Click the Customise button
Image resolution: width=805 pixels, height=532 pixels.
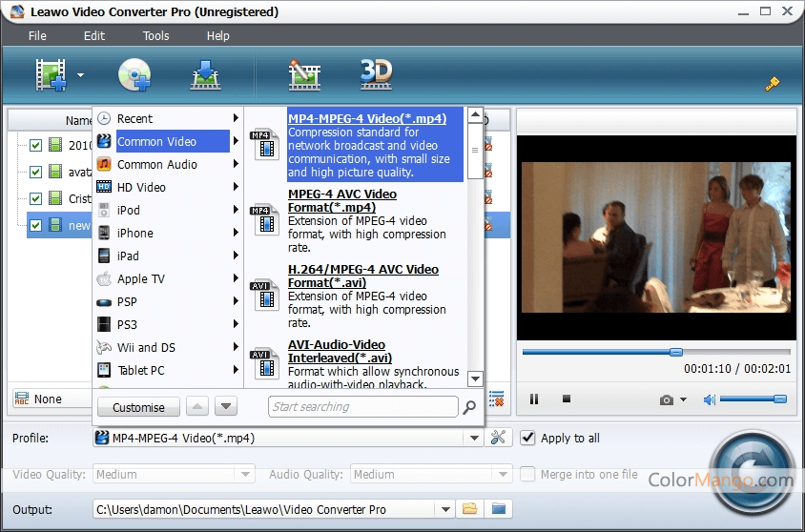pyautogui.click(x=138, y=407)
